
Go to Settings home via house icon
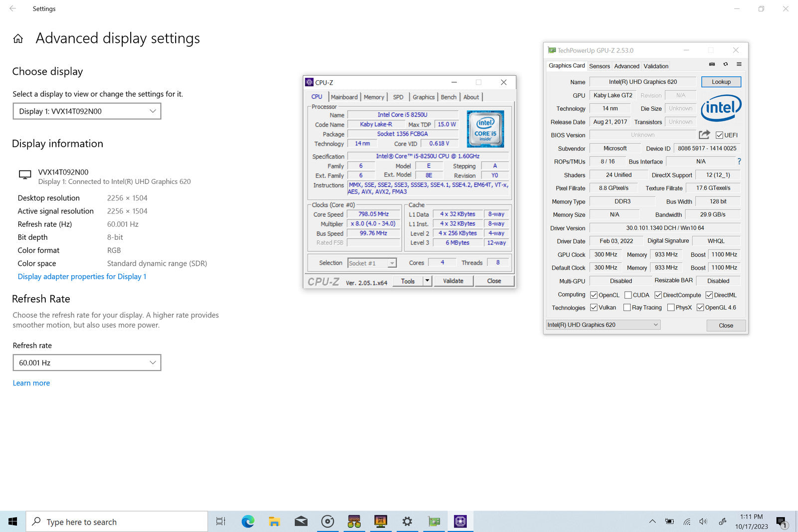point(18,39)
